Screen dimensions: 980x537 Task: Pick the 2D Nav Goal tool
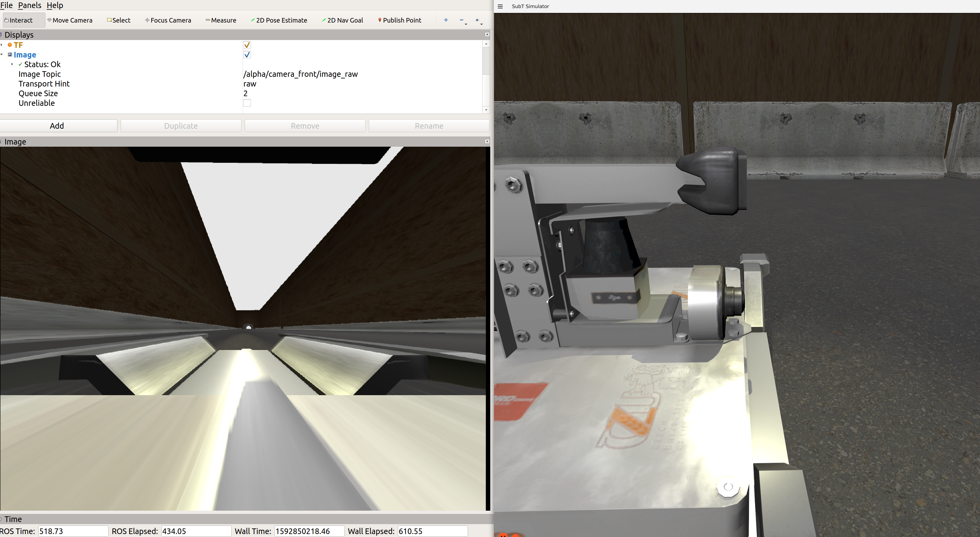click(x=343, y=20)
